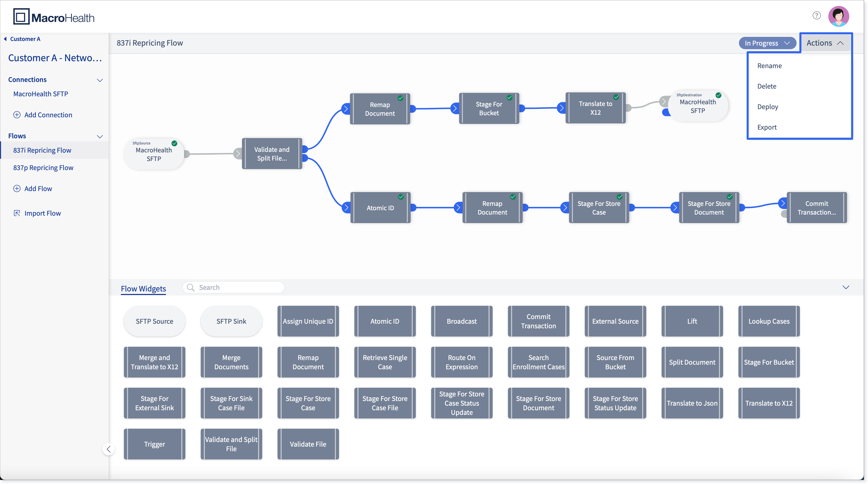
Task: Click the help question mark icon
Action: click(817, 16)
